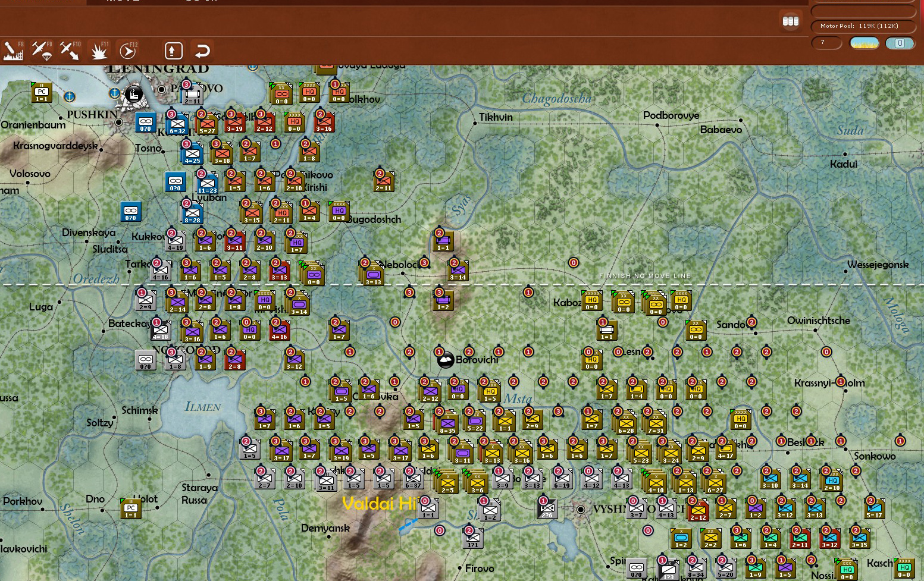Select the PC 1=1 unit near Oranienbaum
Viewport: 924px width, 581px height.
coord(41,93)
